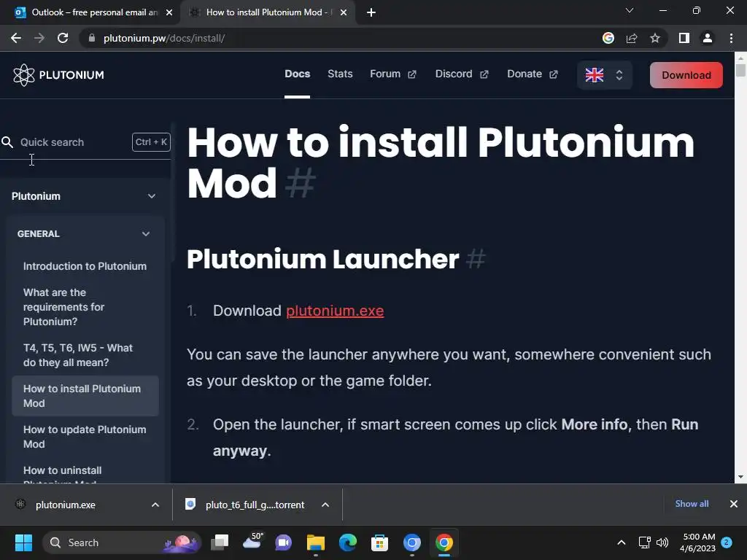
Task: Open the Forum external link
Action: click(x=393, y=74)
